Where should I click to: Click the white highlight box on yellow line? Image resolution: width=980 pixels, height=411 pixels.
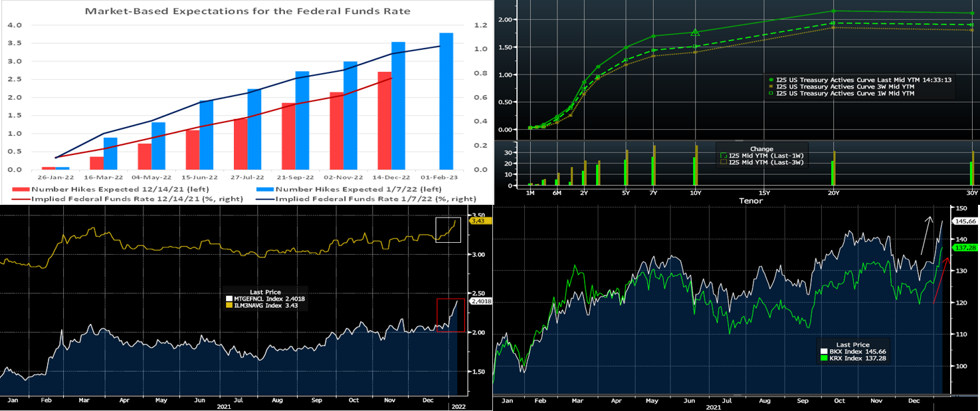[x=447, y=230]
